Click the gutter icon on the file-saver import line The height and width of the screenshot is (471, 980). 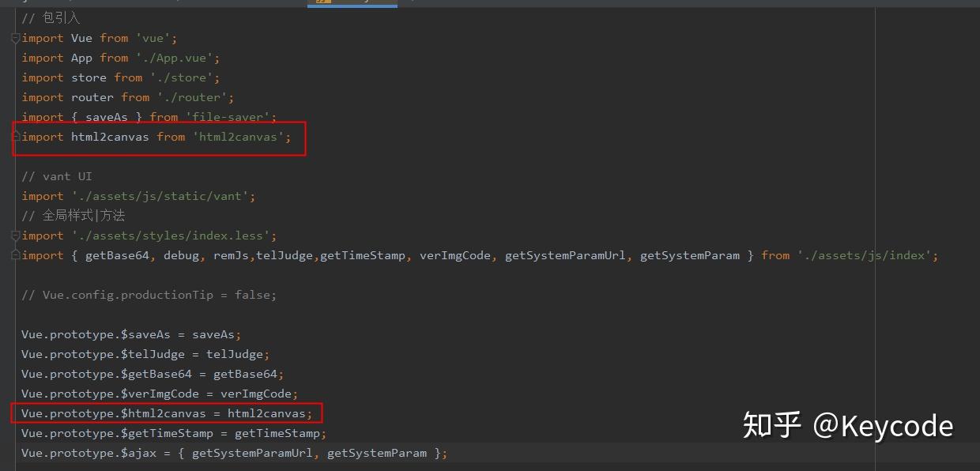coord(14,116)
